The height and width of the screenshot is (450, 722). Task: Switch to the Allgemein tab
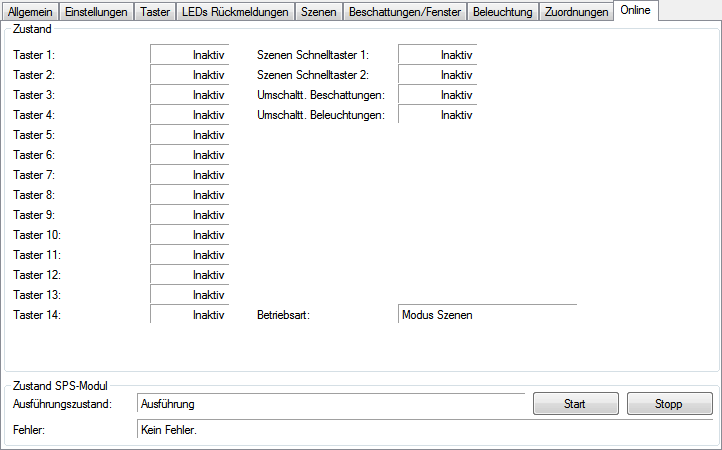(30, 12)
